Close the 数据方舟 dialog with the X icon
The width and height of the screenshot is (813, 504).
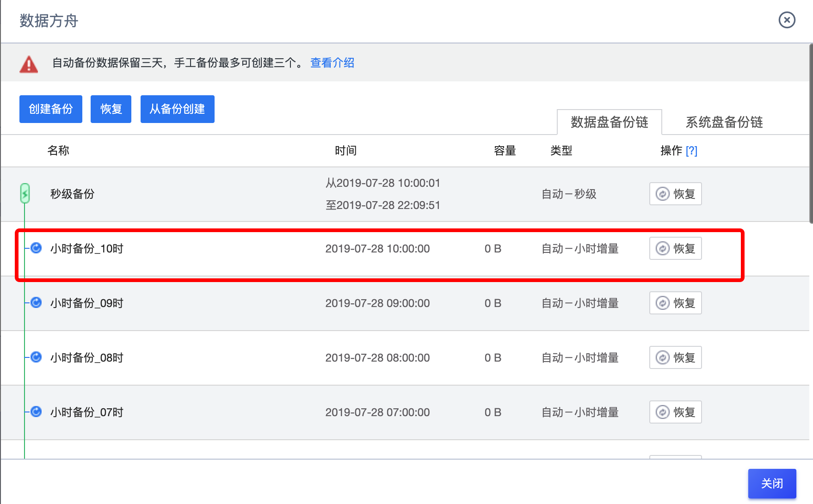pos(787,20)
